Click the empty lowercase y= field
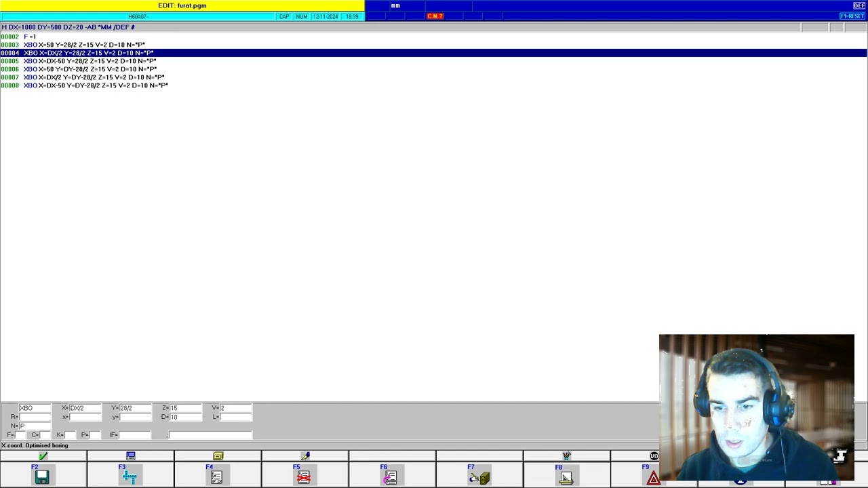Screen dimensions: 868x488 pyautogui.click(x=135, y=417)
